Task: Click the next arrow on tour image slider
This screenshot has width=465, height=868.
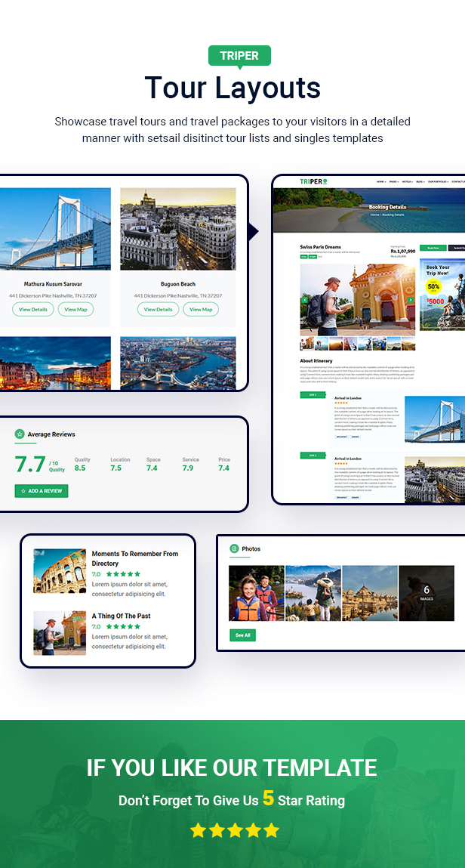Action: point(411,299)
